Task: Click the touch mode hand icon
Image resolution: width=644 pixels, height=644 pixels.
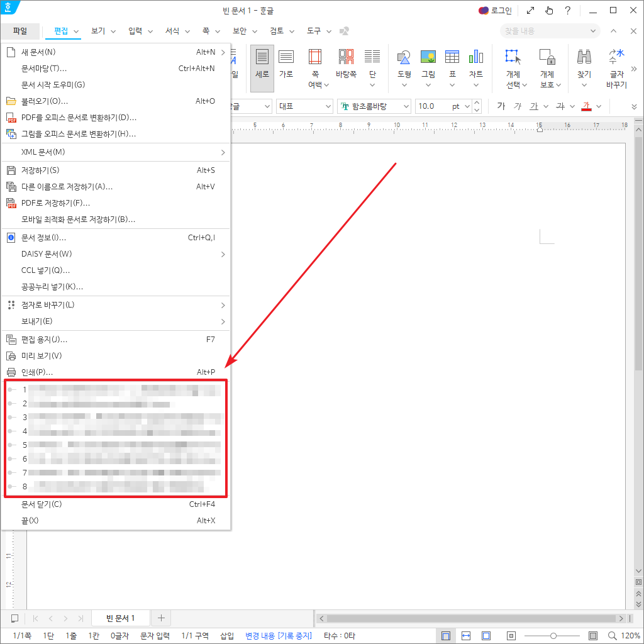Action: pyautogui.click(x=549, y=11)
